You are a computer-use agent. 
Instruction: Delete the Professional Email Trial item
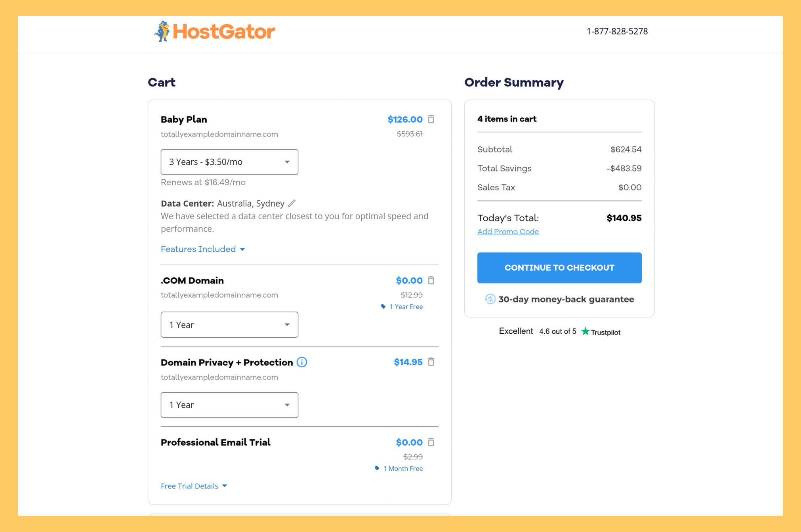tap(431, 442)
